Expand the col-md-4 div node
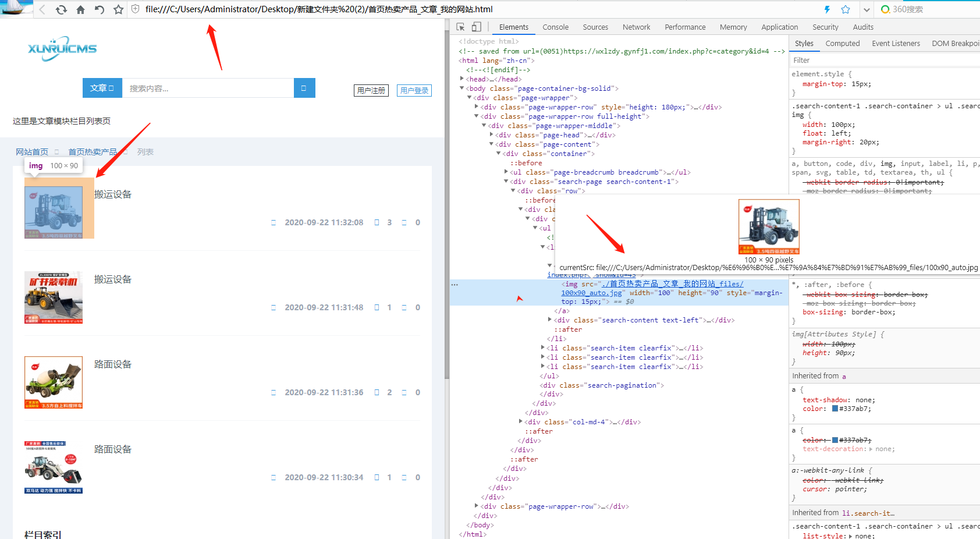Image resolution: width=980 pixels, height=539 pixels. point(521,421)
